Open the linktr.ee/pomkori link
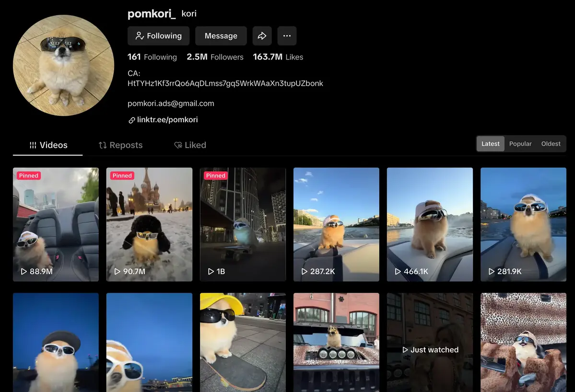Image resolution: width=575 pixels, height=392 pixels. tap(167, 120)
